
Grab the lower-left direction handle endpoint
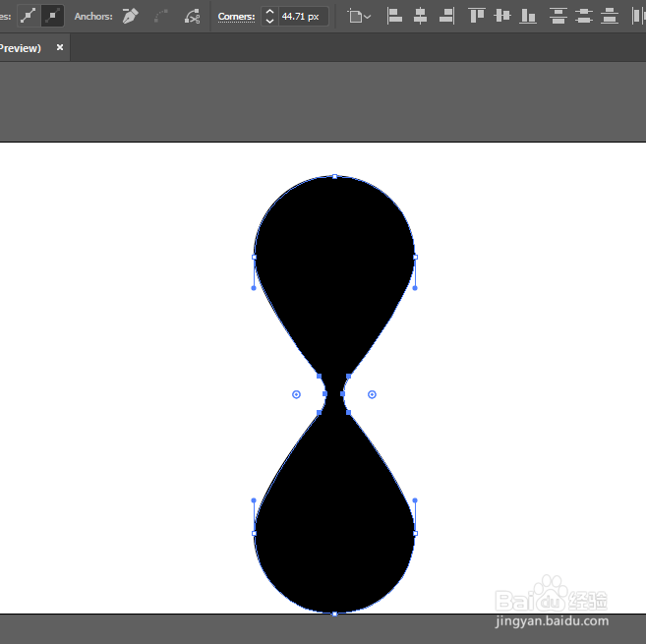254,500
